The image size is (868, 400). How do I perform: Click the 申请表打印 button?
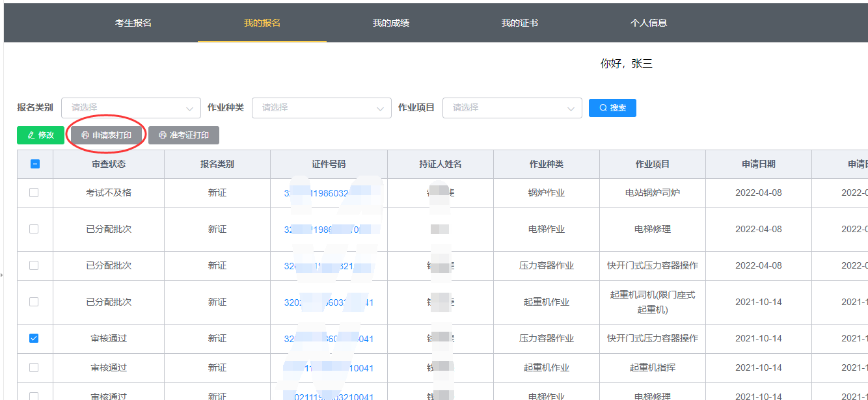click(x=107, y=135)
